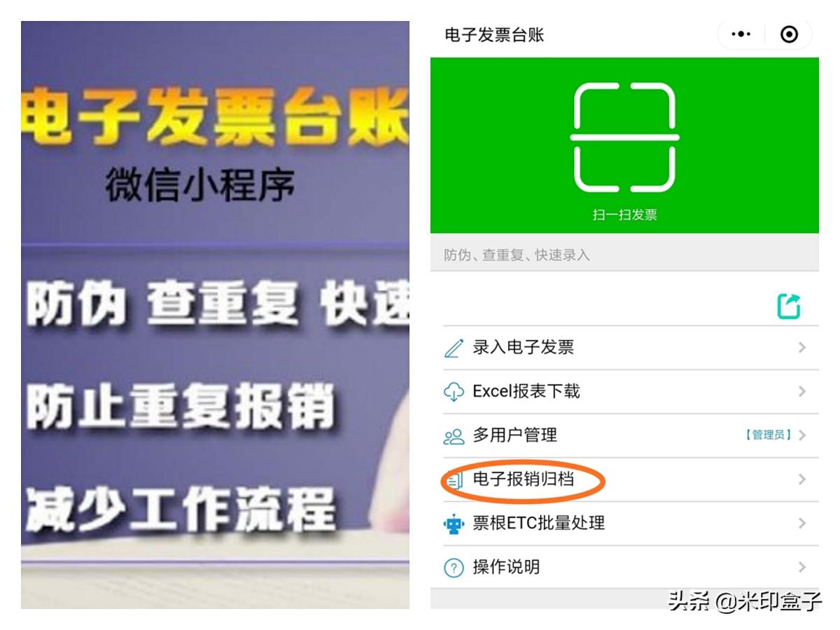Expand chevron on 录入电子发票 row
Viewport: 840px width, 630px height.
point(801,347)
